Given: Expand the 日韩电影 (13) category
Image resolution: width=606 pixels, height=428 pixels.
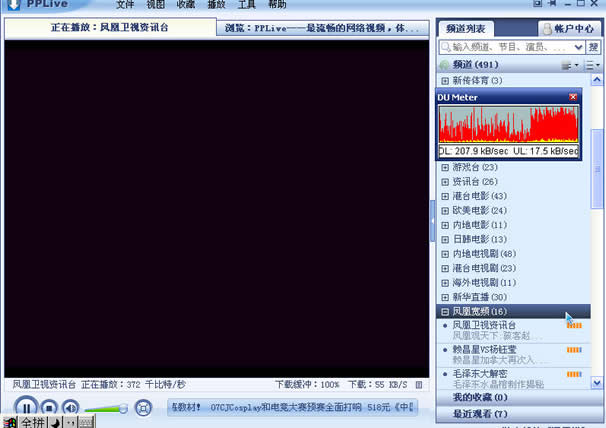Looking at the screenshot, I should 445,239.
